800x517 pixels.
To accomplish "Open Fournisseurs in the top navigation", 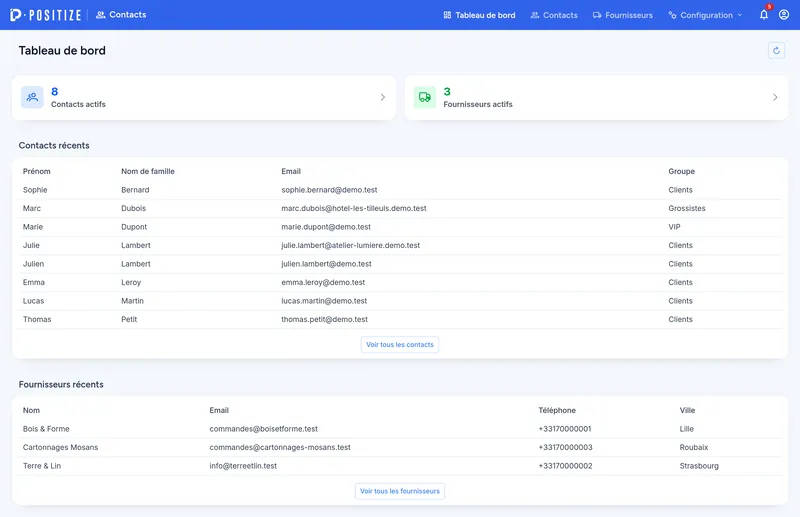I will pos(622,15).
